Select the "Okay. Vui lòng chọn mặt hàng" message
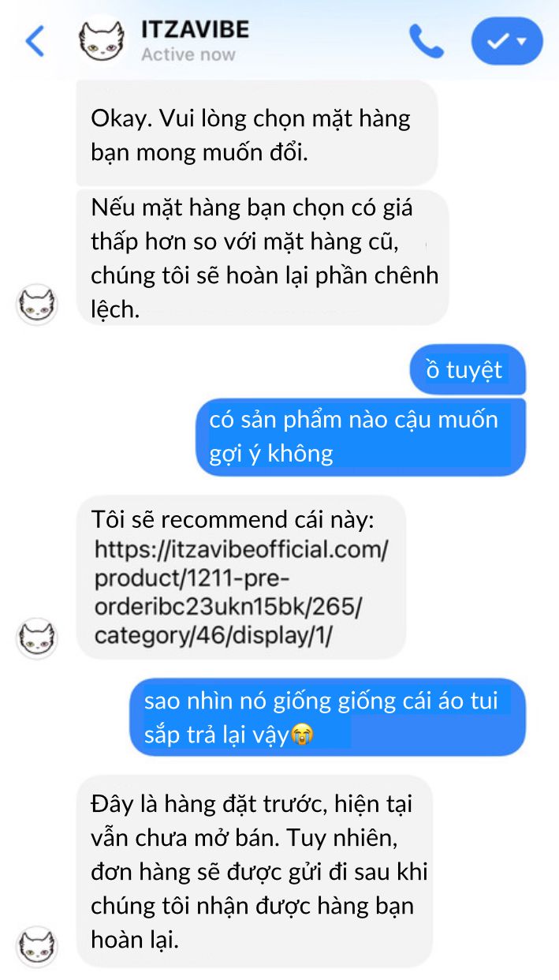 pos(257,134)
